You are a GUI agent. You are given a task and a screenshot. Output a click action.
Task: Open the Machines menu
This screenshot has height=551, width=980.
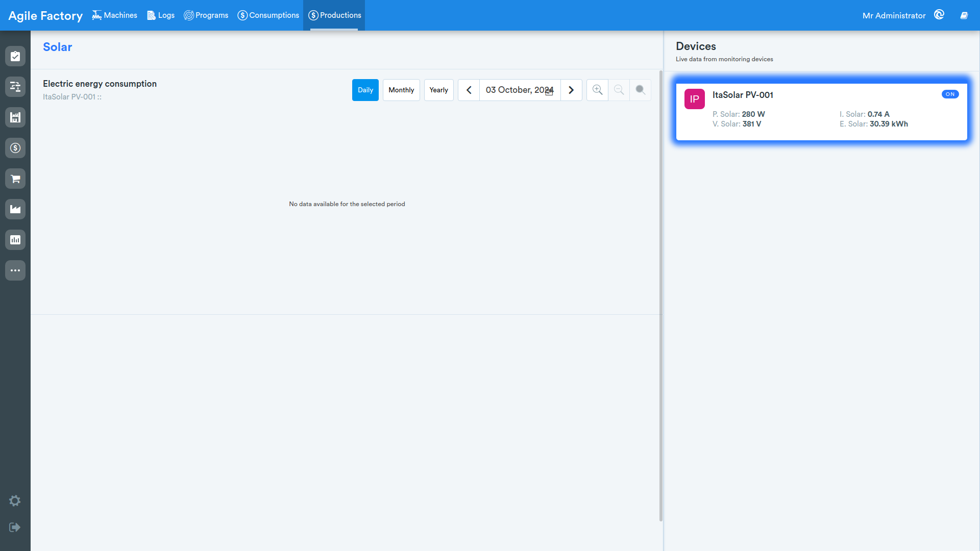115,15
